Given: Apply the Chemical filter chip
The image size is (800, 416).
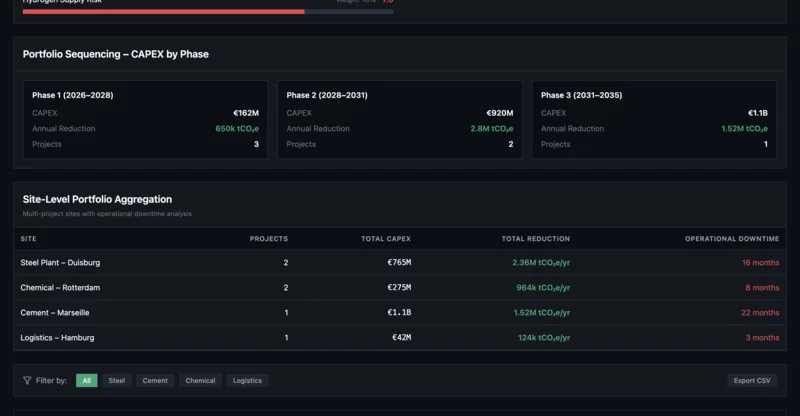Looking at the screenshot, I should pyautogui.click(x=200, y=381).
